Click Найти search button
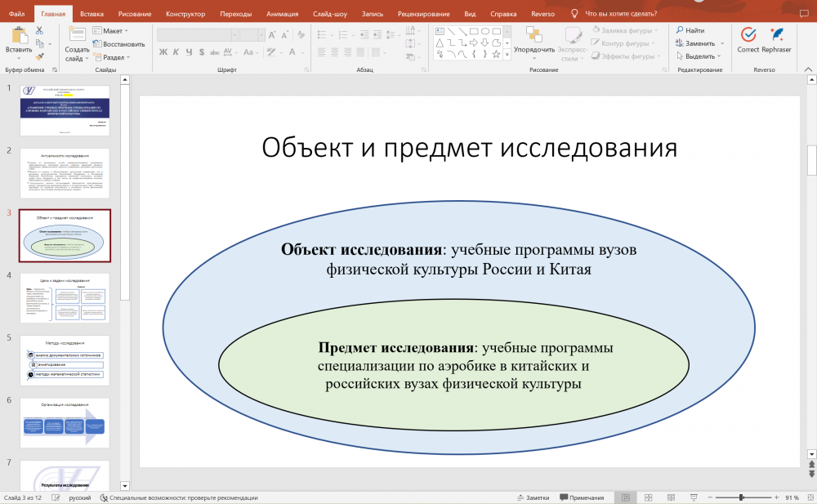Screen dimensions: 817x504 pos(690,30)
